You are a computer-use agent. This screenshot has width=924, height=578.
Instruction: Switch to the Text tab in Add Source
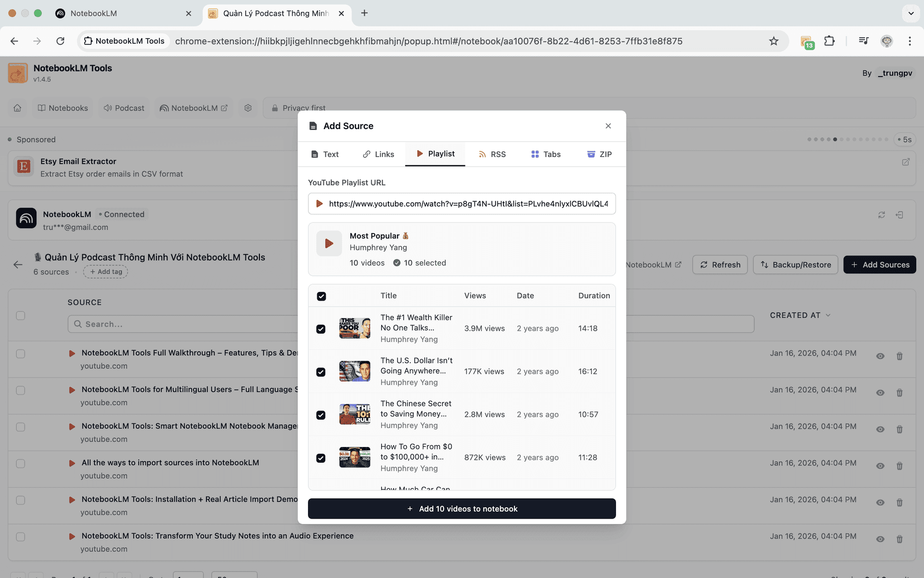[324, 154]
